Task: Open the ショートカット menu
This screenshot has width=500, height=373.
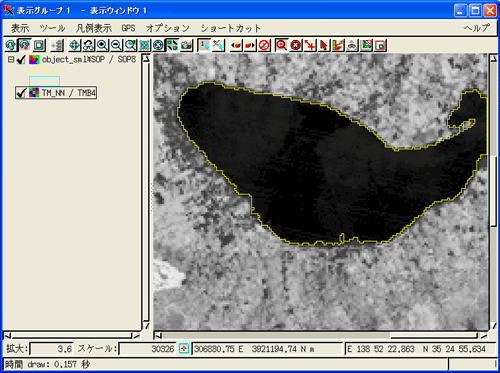Action: click(230, 28)
